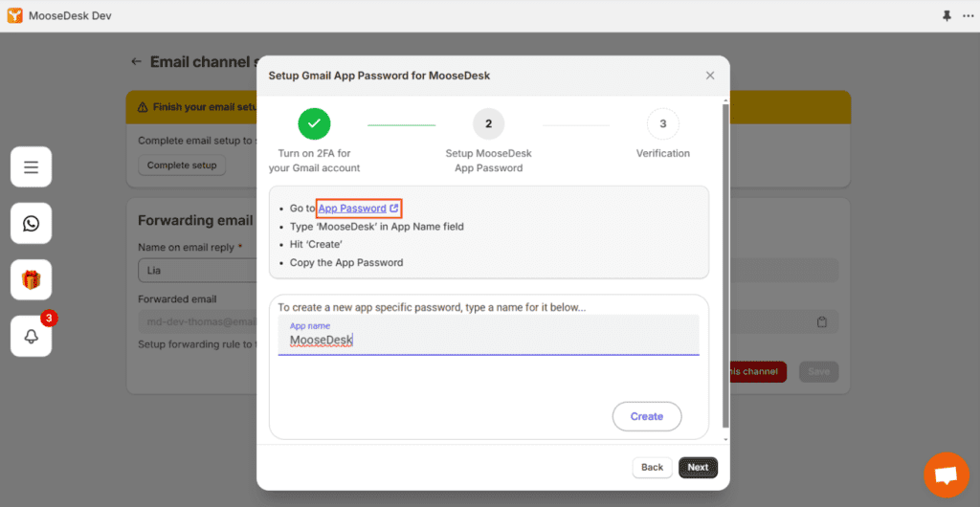Click the red delete channel button
Image resolution: width=980 pixels, height=507 pixels.
758,371
